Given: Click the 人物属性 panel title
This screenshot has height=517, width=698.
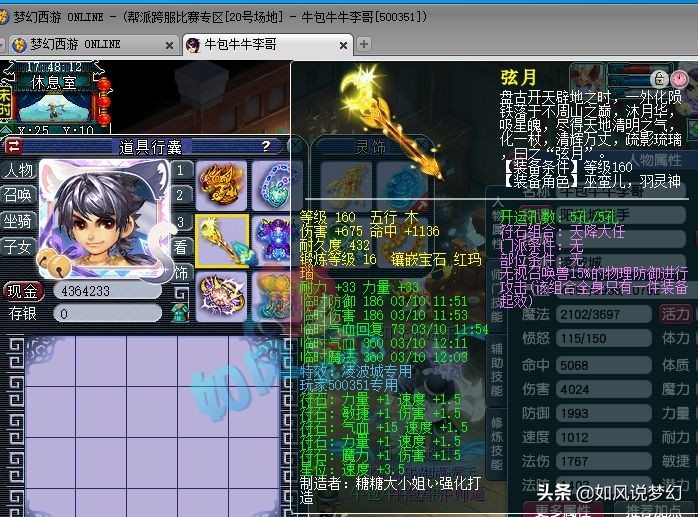Looking at the screenshot, I should pyautogui.click(x=655, y=160).
